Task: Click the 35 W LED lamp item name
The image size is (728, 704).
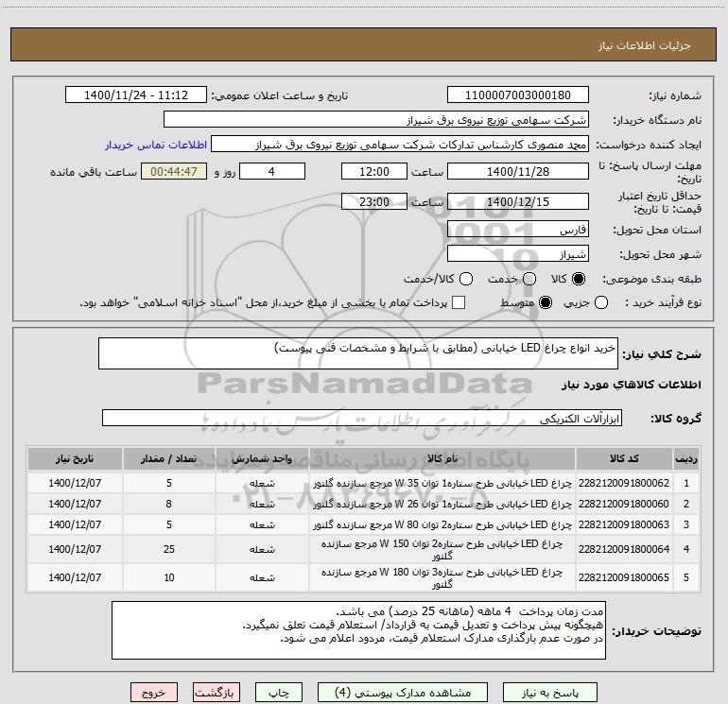Action: coord(442,483)
